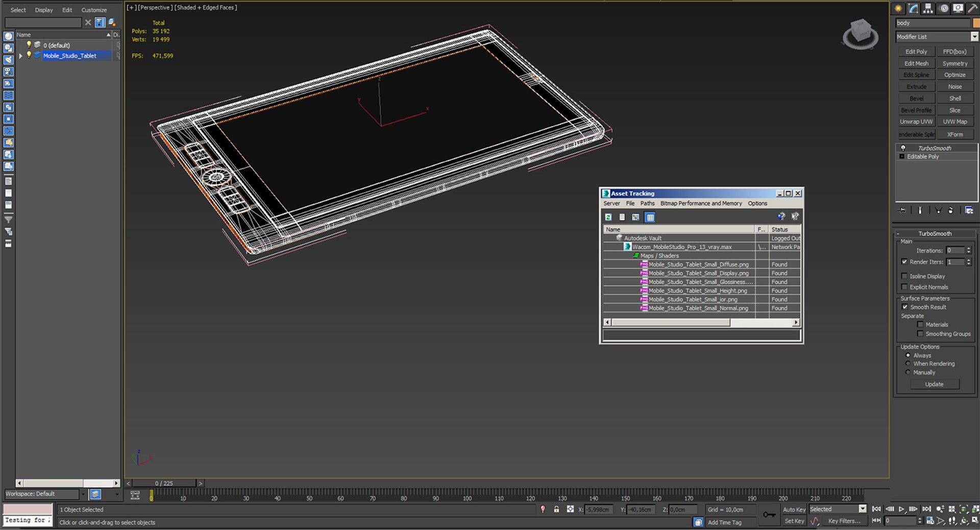Open the Utilities hammer panel tab
The image size is (980, 530).
pos(972,8)
